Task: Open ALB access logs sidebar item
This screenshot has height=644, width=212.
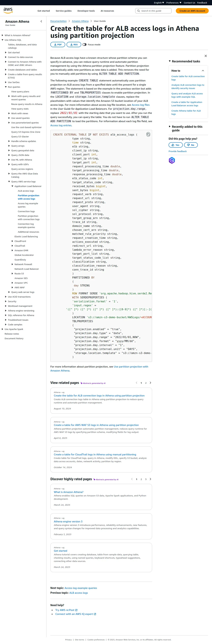Action: [x=26, y=191]
